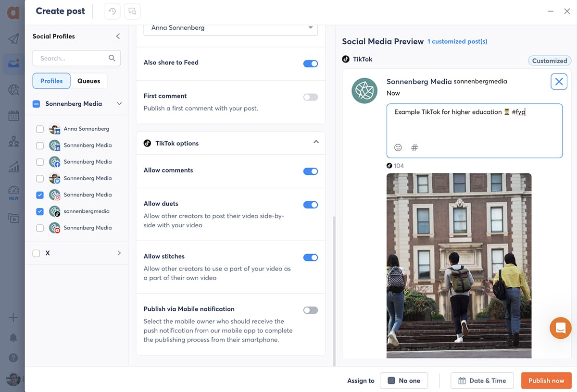The width and height of the screenshot is (577, 392).
Task: Open the Assign to No one dropdown
Action: tap(404, 380)
